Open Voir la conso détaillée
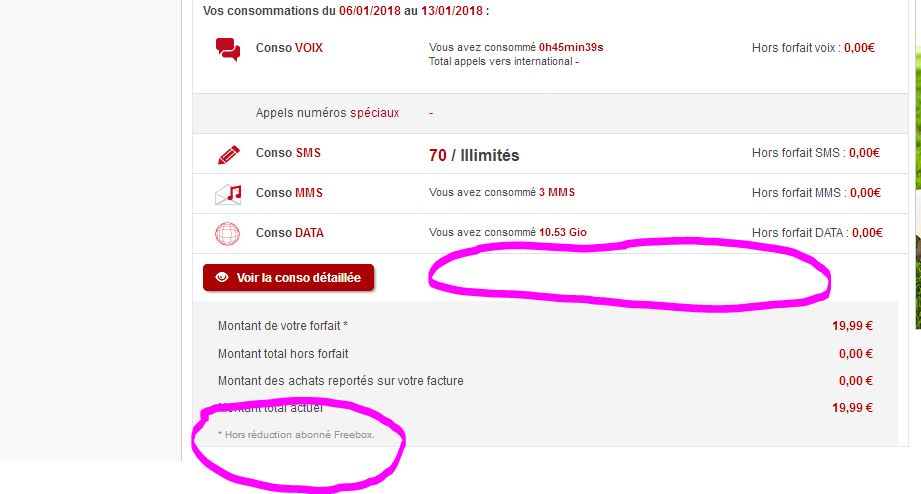The image size is (921, 494). (288, 277)
